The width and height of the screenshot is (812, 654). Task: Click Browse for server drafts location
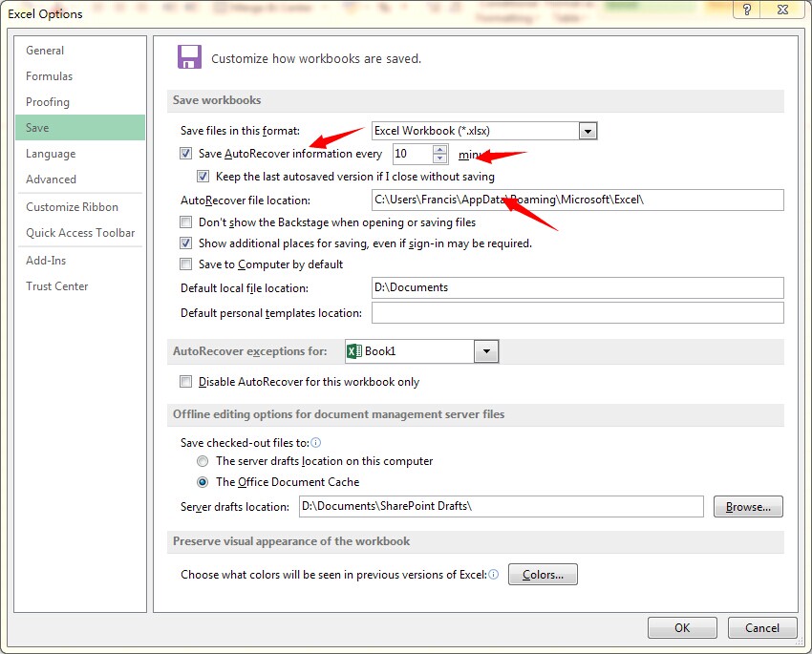(748, 507)
